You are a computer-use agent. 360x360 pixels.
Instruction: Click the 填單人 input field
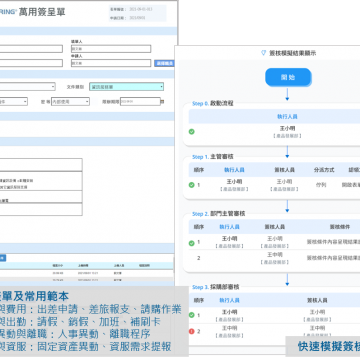[111, 49]
